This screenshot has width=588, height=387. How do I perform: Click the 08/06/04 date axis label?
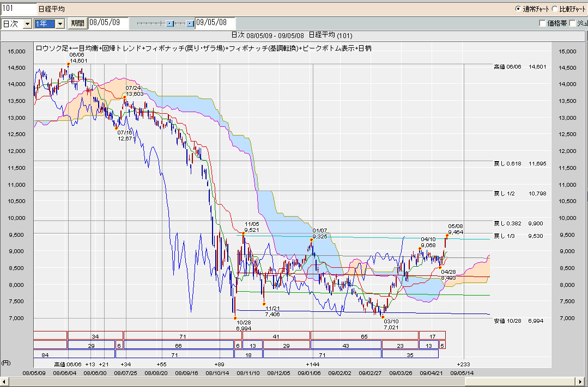pos(65,373)
